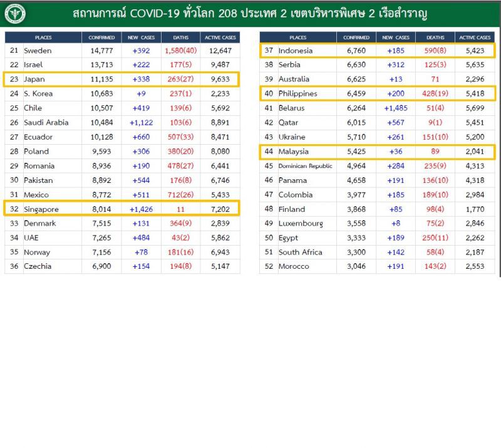This screenshot has height=448, width=501.
Task: Select Panama's active cases 4,318
Action: click(x=475, y=180)
